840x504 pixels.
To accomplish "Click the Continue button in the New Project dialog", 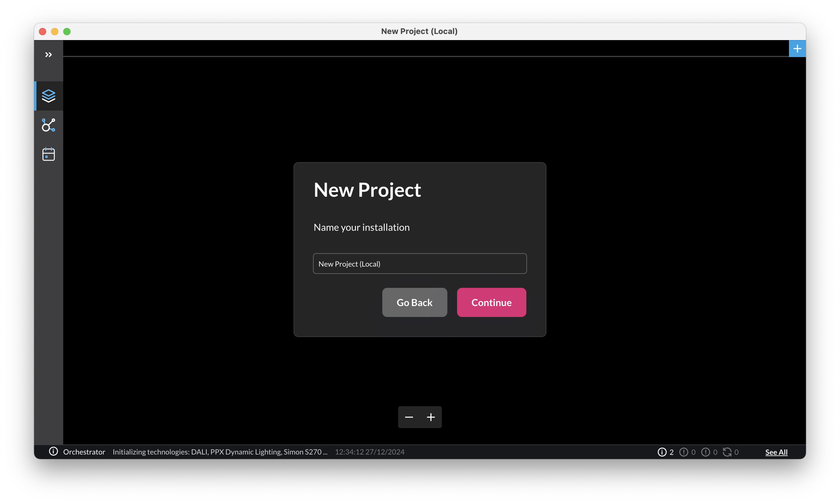I will coord(491,302).
